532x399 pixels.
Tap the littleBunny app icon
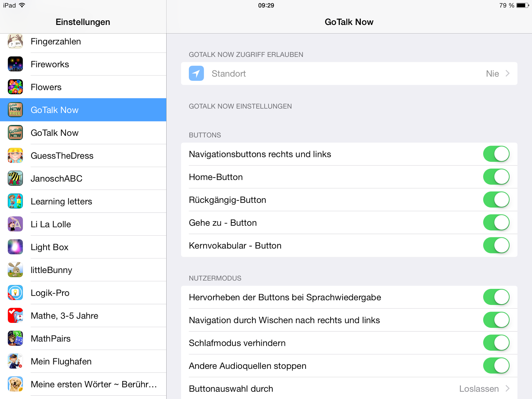(x=15, y=270)
